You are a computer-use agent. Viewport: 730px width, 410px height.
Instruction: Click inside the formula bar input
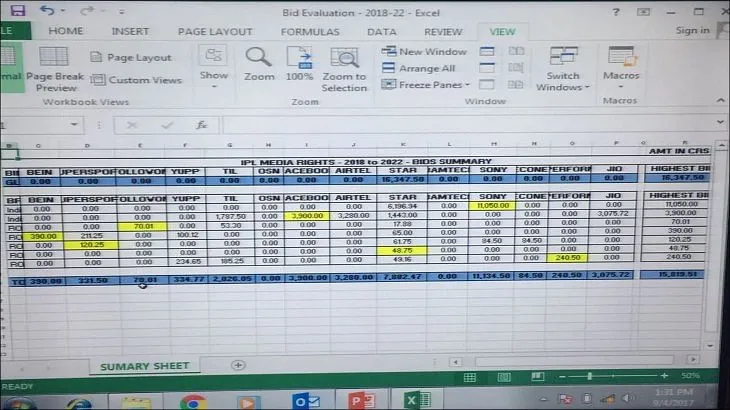[468, 125]
